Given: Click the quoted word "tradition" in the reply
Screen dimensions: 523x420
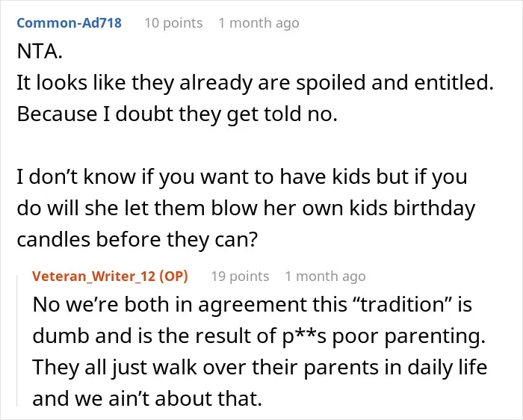Looking at the screenshot, I should (x=402, y=305).
